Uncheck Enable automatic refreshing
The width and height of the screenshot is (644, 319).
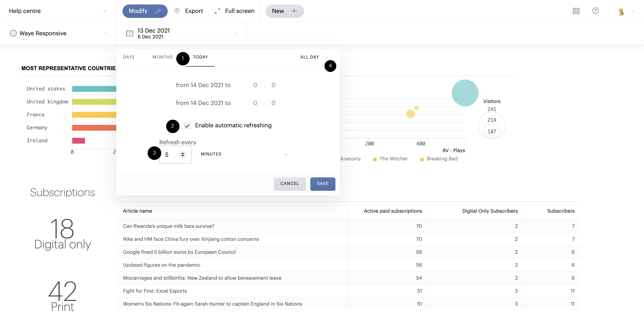pos(188,125)
